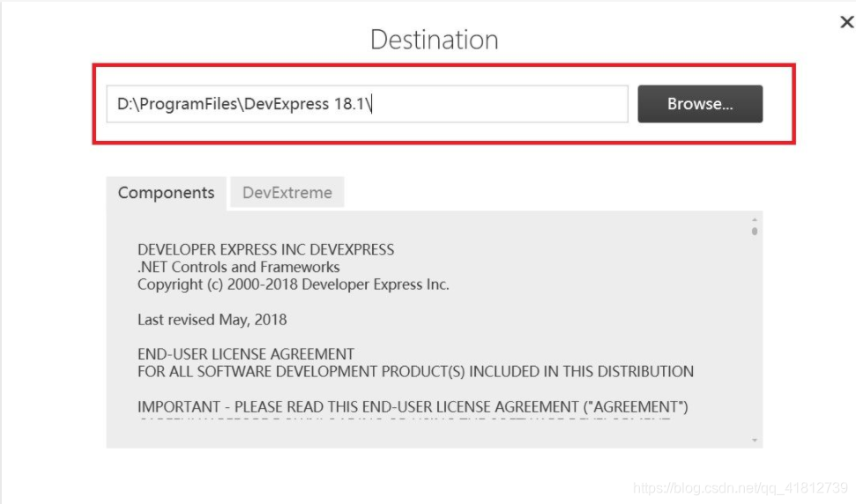Click the destination path input field
Image resolution: width=856 pixels, height=504 pixels.
[x=367, y=104]
